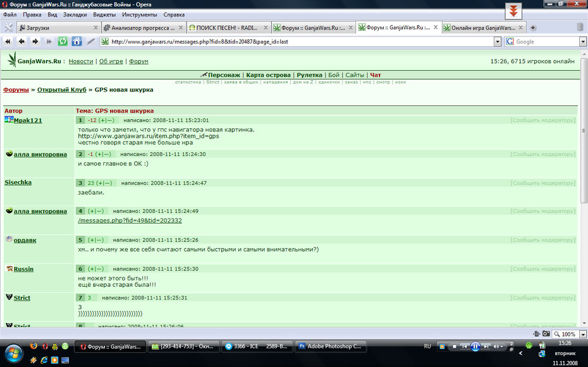Open the Карта острова link

[x=268, y=75]
